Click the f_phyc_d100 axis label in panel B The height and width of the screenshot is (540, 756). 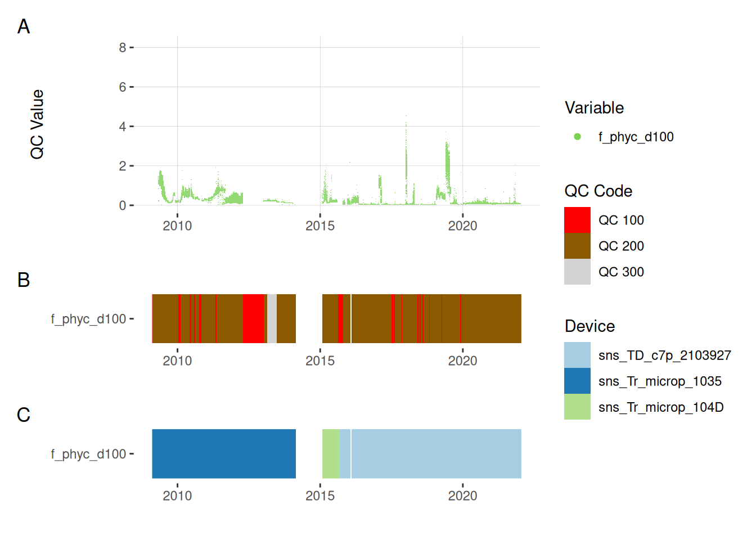[x=88, y=319]
